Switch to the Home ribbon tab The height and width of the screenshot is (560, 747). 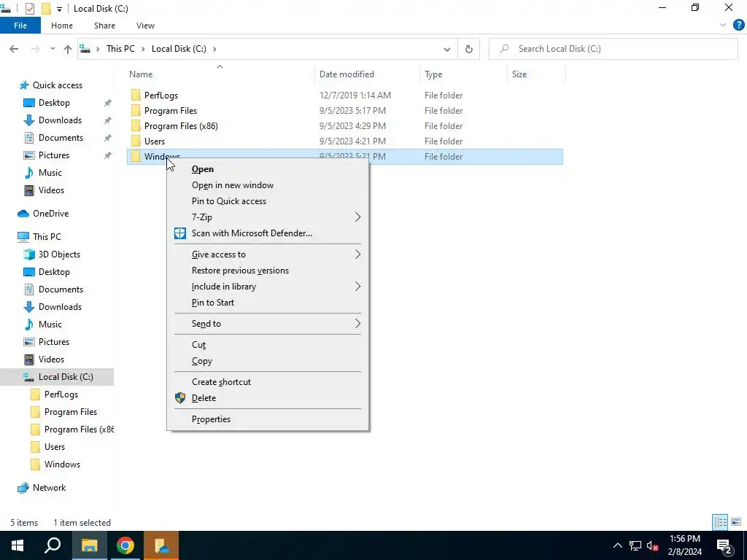point(62,26)
